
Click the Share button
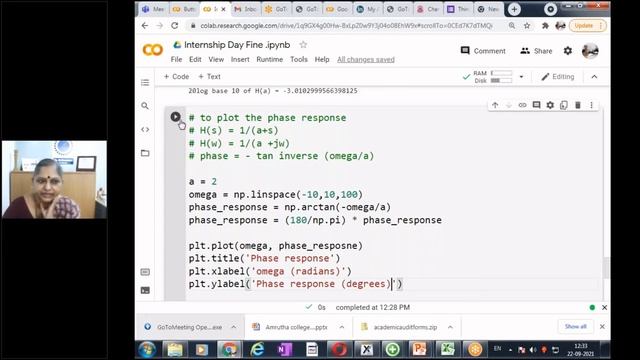point(536,51)
